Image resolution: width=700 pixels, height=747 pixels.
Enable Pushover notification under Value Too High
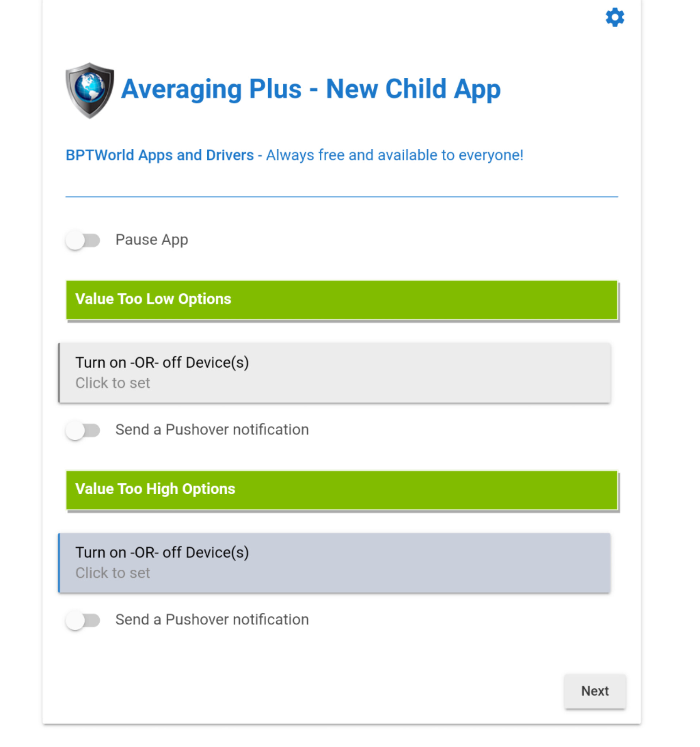click(x=83, y=620)
